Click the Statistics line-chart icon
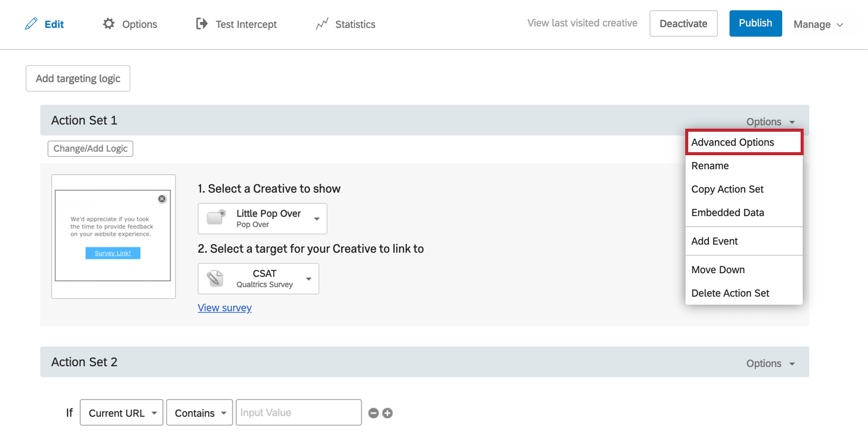This screenshot has height=434, width=868. [322, 24]
